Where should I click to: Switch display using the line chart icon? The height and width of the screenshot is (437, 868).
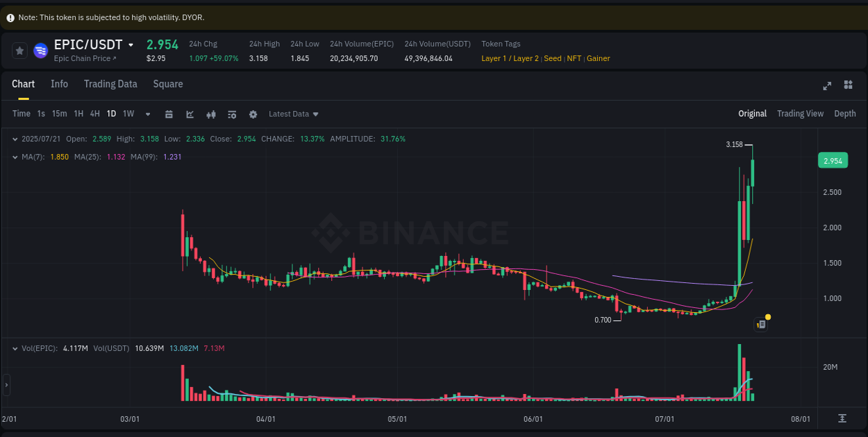(190, 114)
